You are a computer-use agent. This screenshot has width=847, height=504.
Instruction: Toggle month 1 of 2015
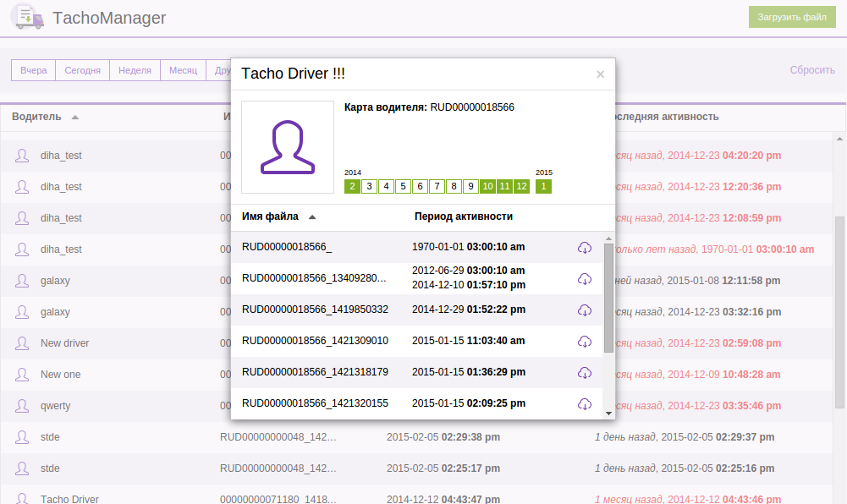(543, 186)
